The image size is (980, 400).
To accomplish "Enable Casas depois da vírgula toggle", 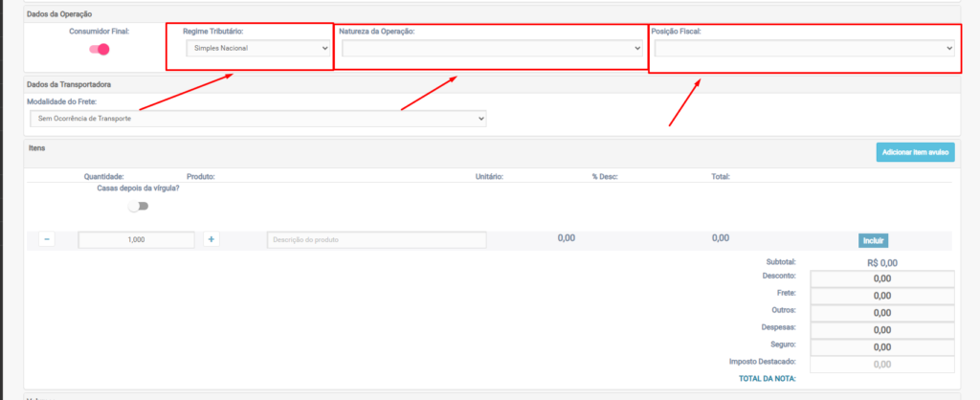I will coord(139,206).
